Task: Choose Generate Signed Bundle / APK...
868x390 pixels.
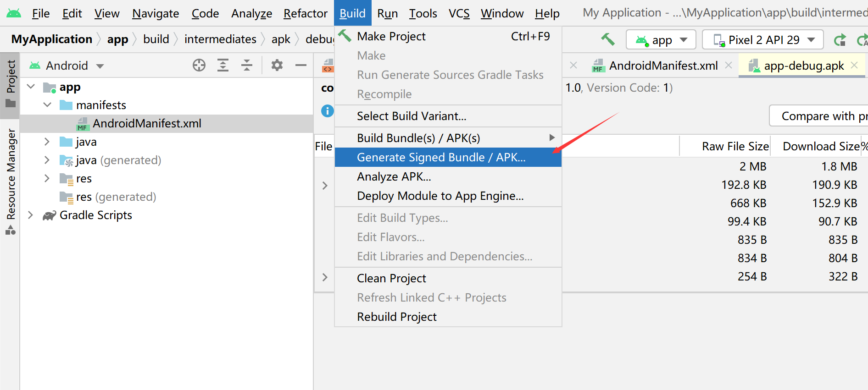Action: pos(448,157)
